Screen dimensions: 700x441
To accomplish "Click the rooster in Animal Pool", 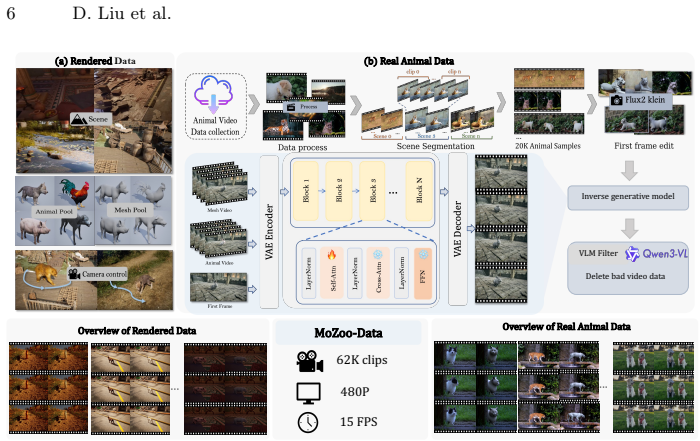I will 74,192.
